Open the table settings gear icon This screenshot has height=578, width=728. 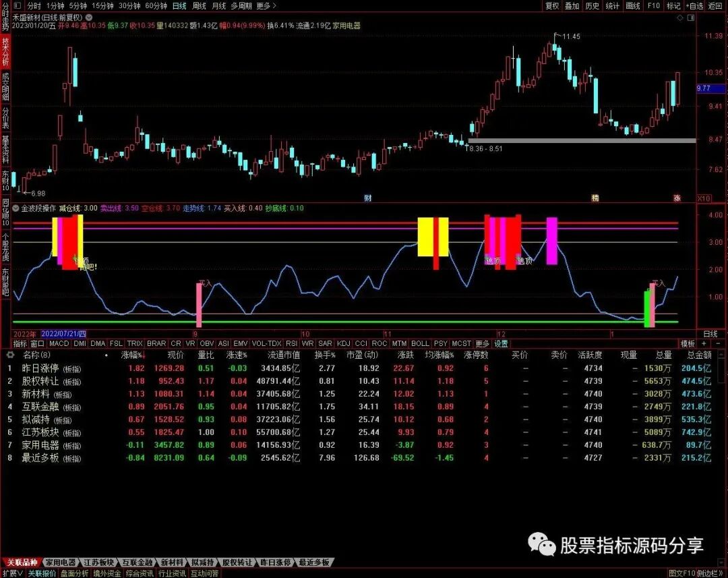click(10, 355)
